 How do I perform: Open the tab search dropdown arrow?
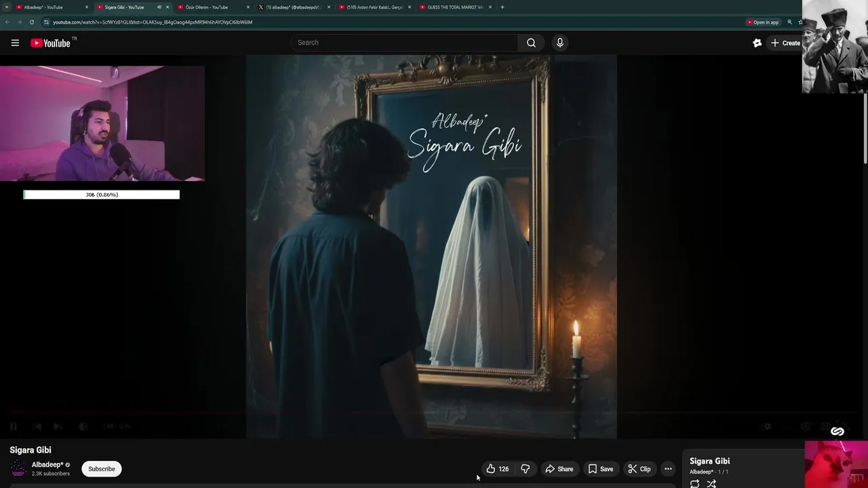tap(6, 7)
